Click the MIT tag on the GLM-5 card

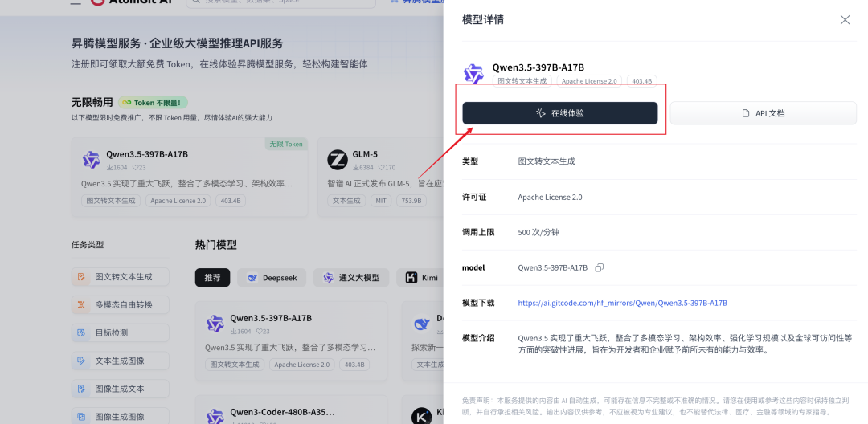point(381,201)
